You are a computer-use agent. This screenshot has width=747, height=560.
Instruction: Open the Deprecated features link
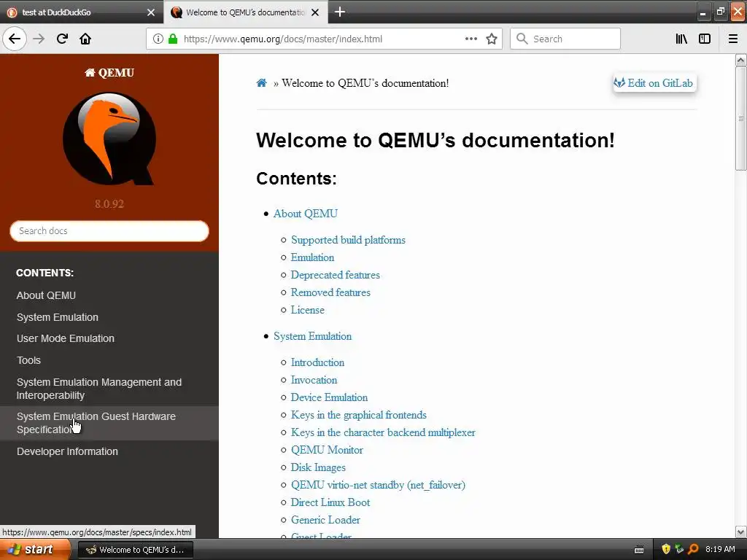tap(336, 275)
